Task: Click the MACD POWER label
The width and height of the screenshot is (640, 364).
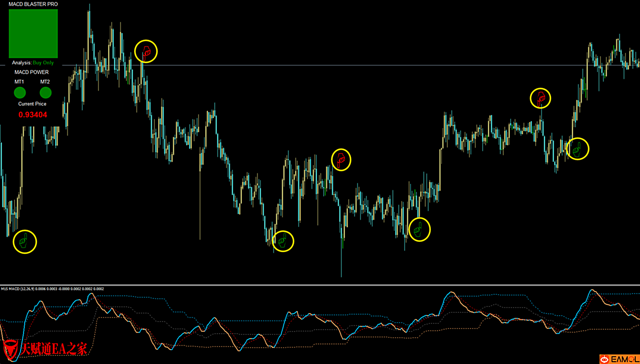Action: coord(32,72)
